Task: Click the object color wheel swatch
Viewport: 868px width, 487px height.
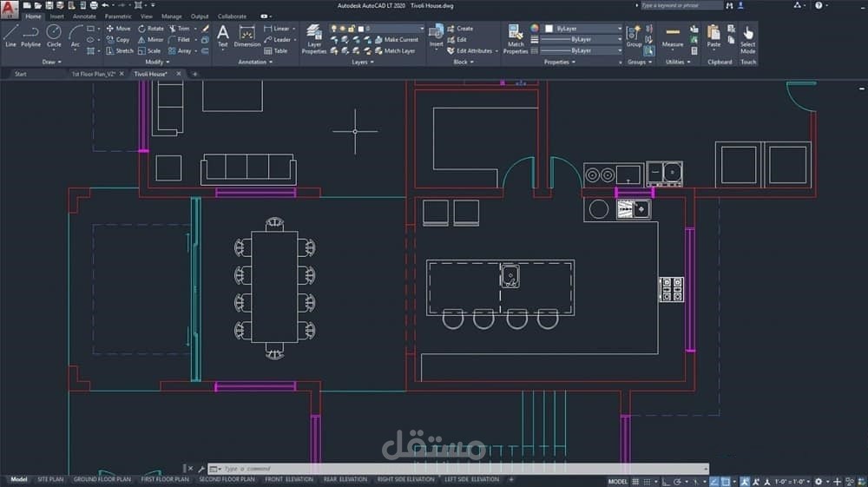Action: 534,29
